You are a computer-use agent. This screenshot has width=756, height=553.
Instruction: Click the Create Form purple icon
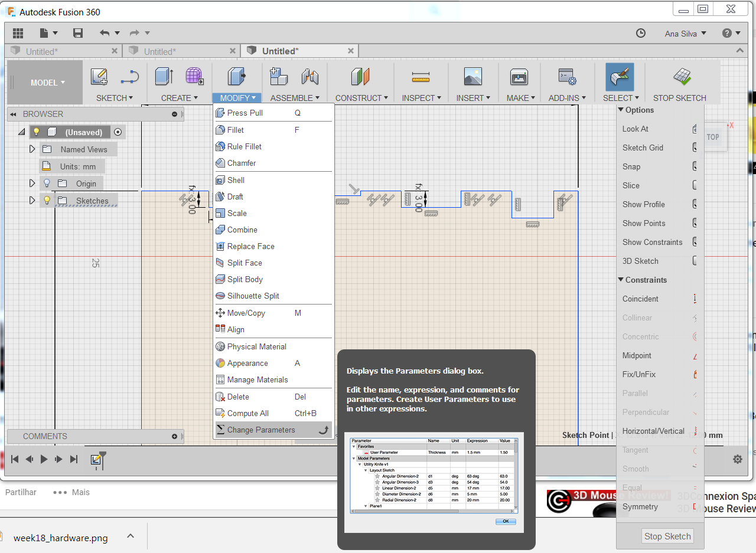click(x=194, y=77)
